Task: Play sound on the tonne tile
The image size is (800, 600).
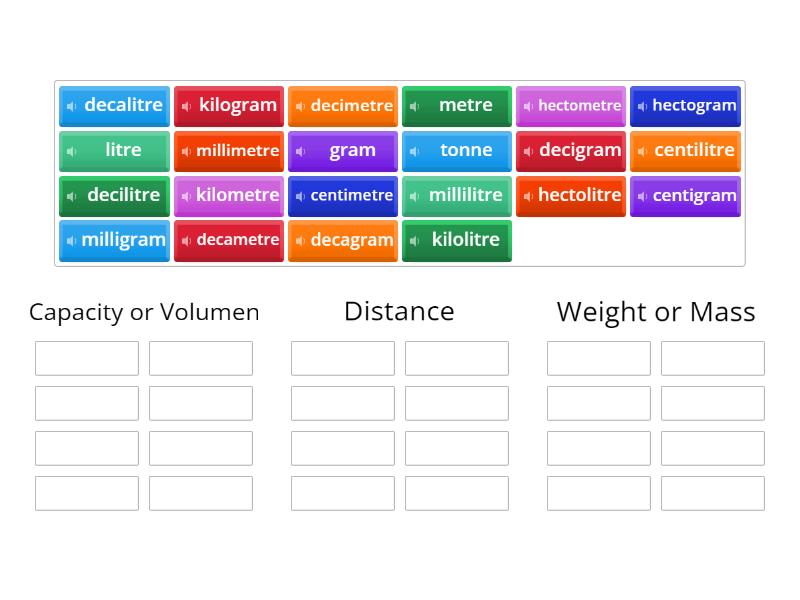Action: tap(415, 151)
